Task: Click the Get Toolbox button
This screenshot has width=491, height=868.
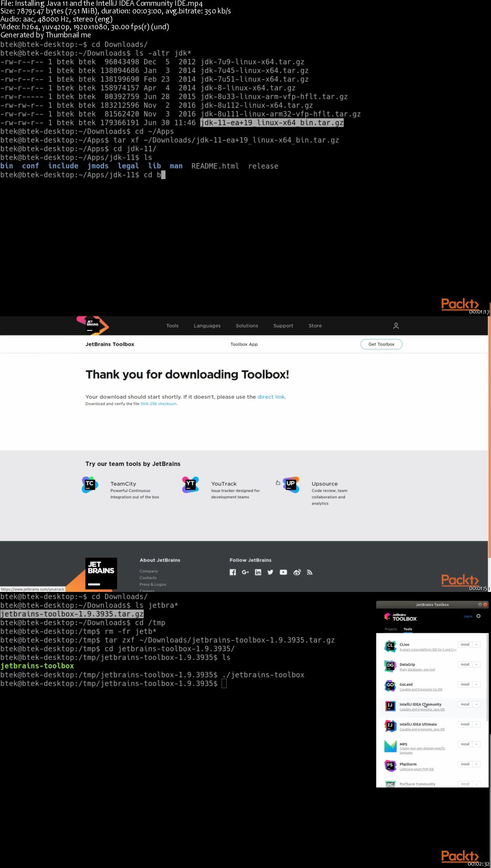Action: 382,344
